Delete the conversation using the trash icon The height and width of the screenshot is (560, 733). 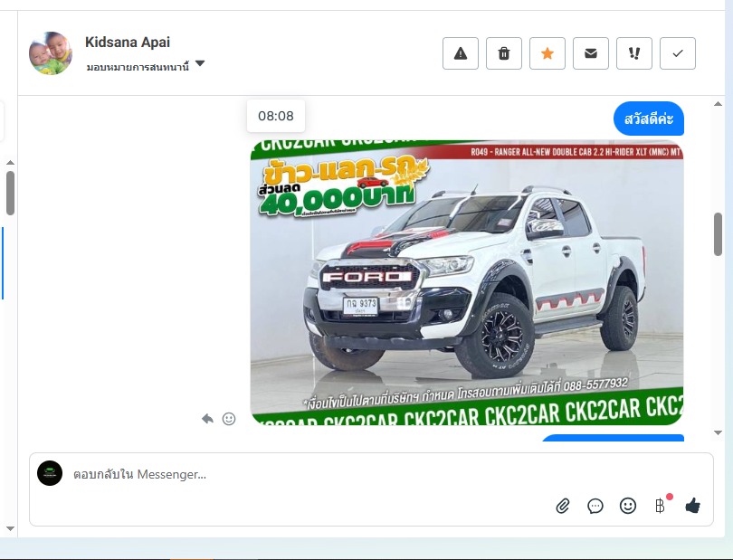[x=504, y=53]
